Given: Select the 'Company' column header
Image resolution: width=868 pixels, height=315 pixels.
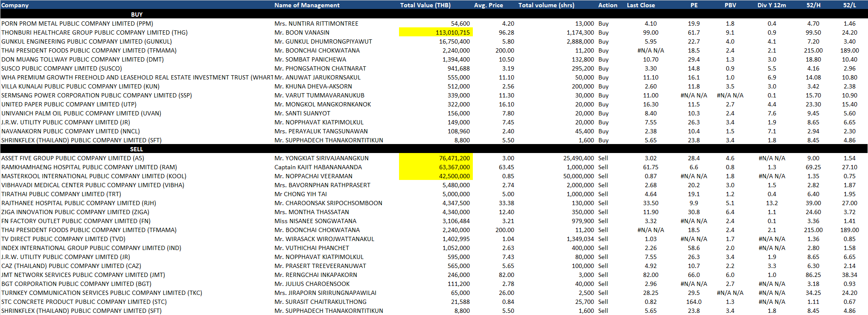Looking at the screenshot, I should [x=15, y=5].
